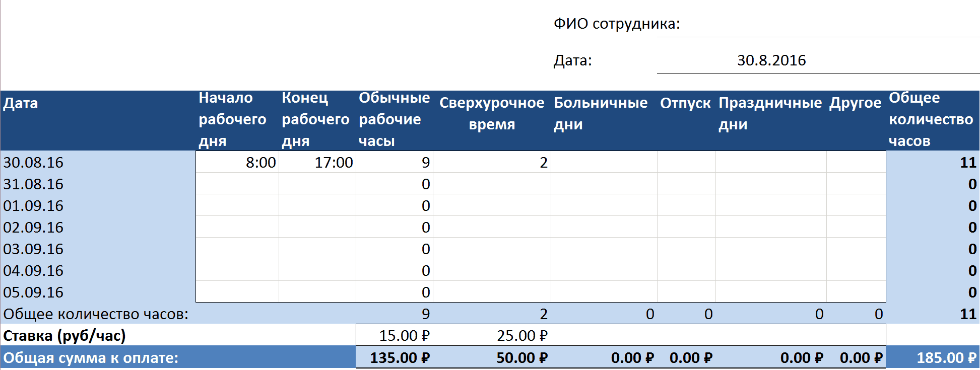Click the overtime rate cell 25.00 ₽
Viewport: 980px width, 370px height.
tap(492, 336)
